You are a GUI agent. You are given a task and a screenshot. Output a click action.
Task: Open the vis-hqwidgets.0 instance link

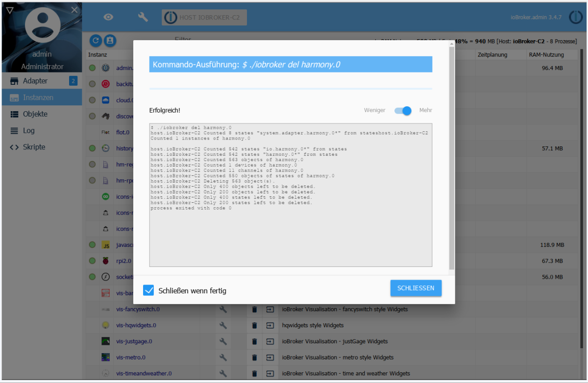136,325
